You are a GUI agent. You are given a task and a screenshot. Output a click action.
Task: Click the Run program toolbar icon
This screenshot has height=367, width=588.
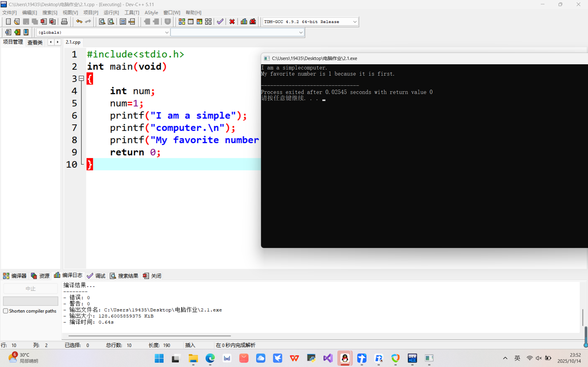pos(191,21)
